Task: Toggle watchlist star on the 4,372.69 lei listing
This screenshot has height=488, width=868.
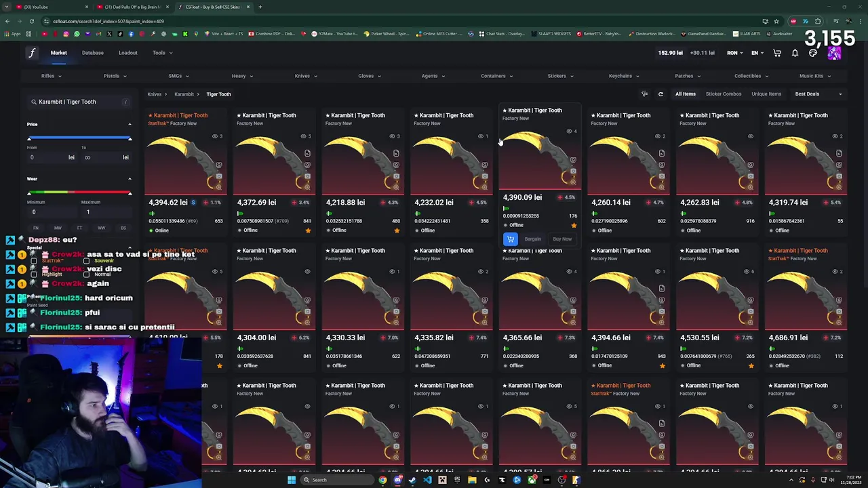Action: pyautogui.click(x=308, y=230)
